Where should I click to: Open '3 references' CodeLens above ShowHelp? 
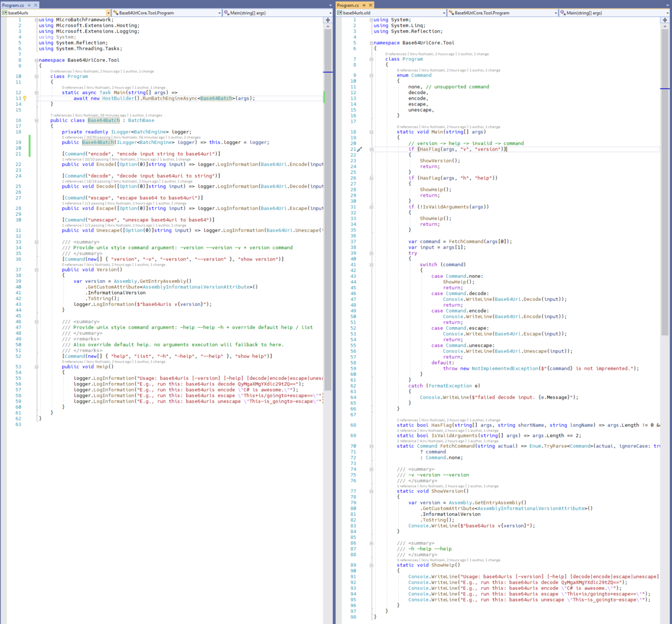click(x=408, y=560)
